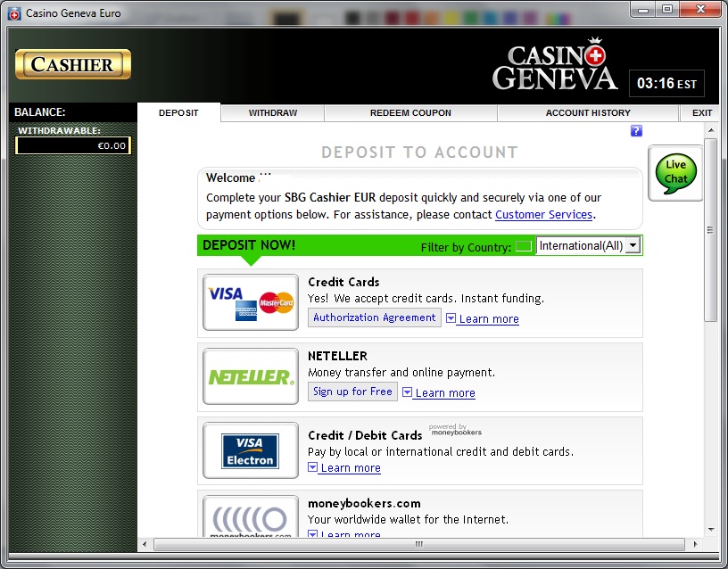Screen dimensions: 728x569
Task: Click the blue help question mark icon
Action: (636, 131)
